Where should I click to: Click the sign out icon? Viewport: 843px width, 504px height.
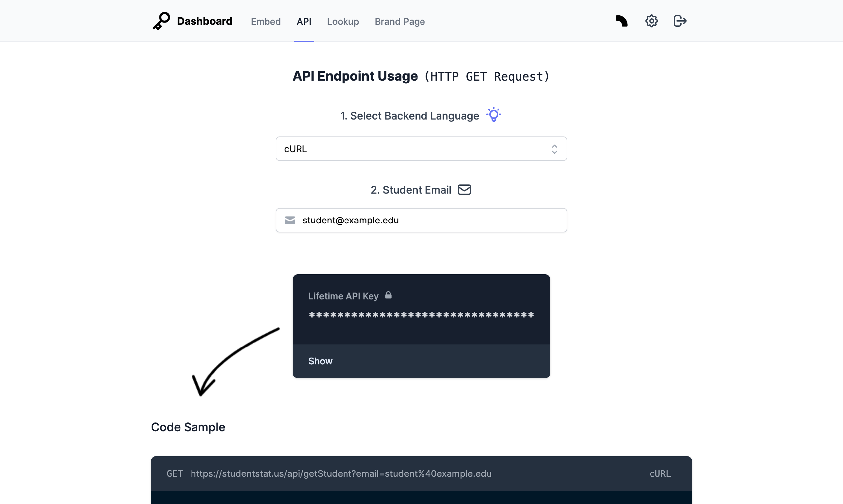click(680, 21)
